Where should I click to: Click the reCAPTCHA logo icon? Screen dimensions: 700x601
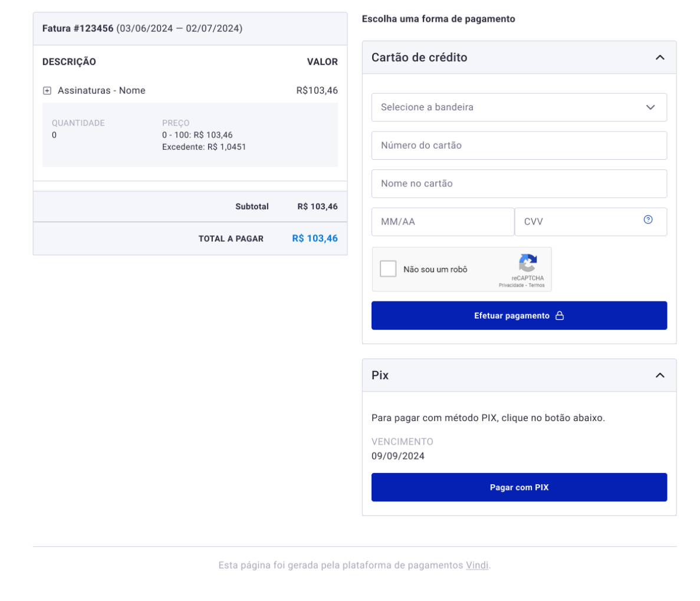[528, 263]
